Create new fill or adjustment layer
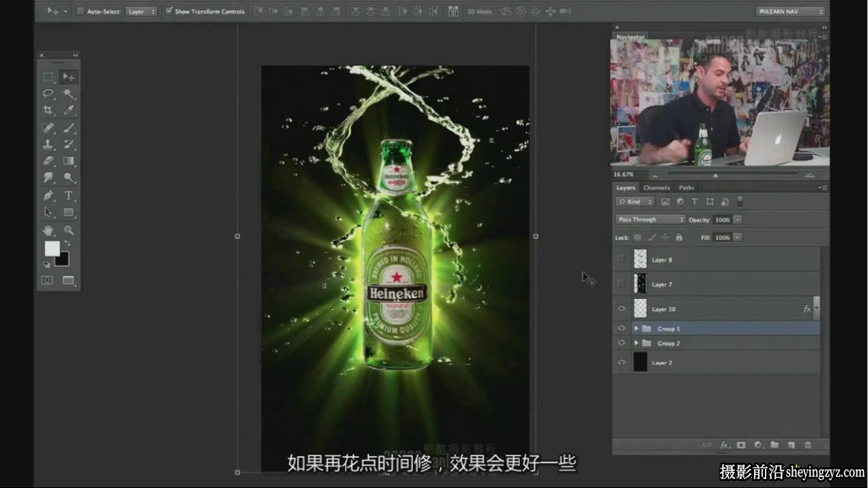The width and height of the screenshot is (868, 488). [x=757, y=445]
